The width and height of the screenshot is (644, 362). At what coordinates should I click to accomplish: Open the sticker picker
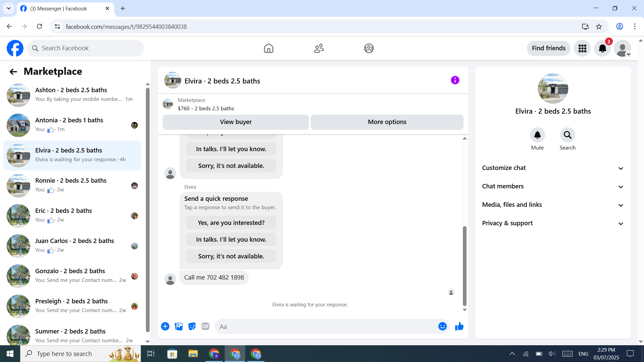click(192, 326)
